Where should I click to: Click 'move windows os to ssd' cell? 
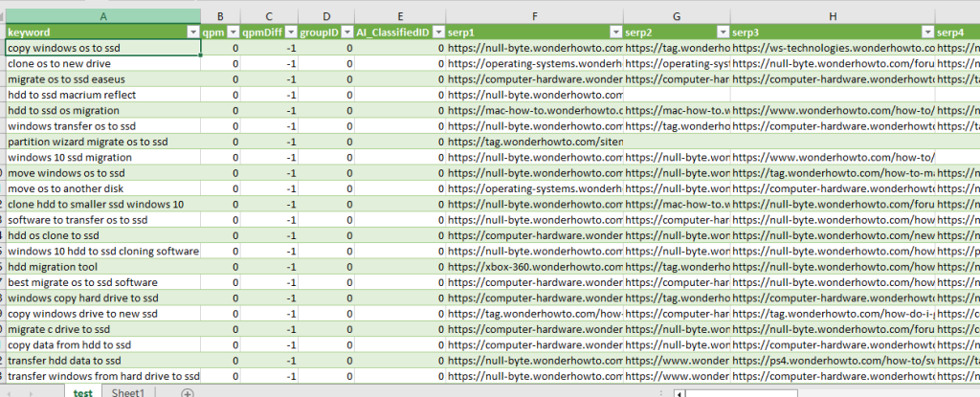tap(103, 172)
